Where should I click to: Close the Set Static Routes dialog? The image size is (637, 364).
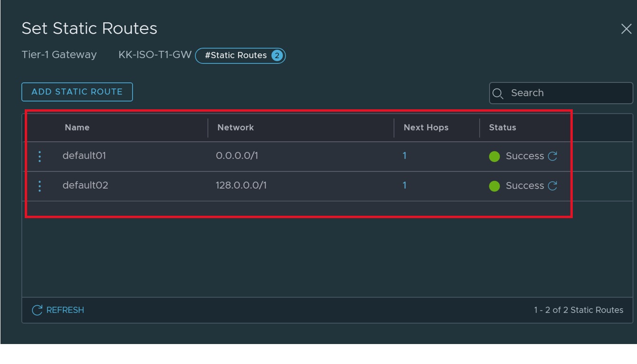coord(626,29)
